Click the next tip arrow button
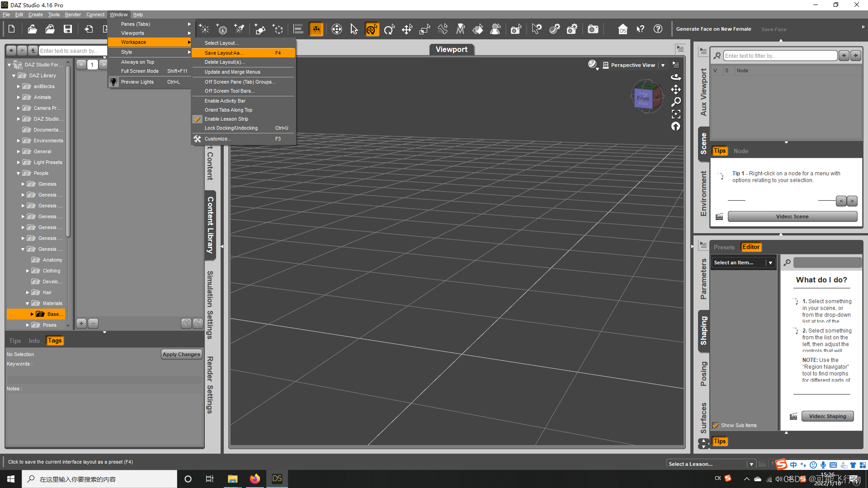The width and height of the screenshot is (868, 488). pyautogui.click(x=852, y=201)
